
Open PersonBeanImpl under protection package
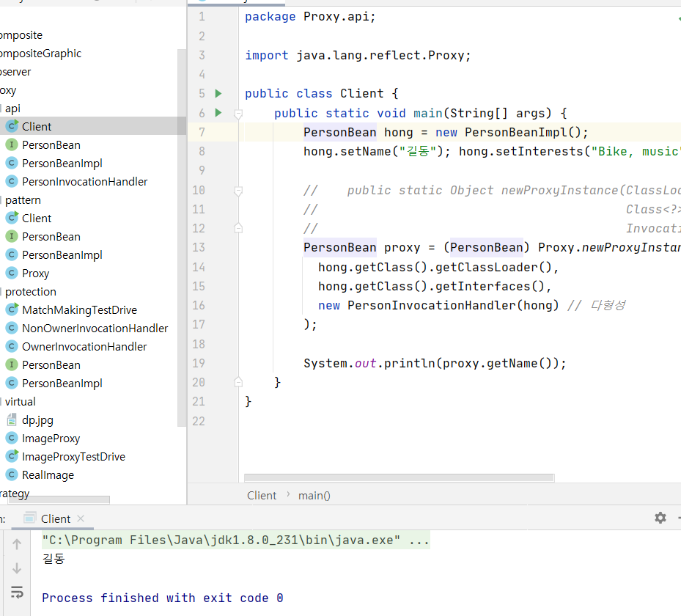62,383
